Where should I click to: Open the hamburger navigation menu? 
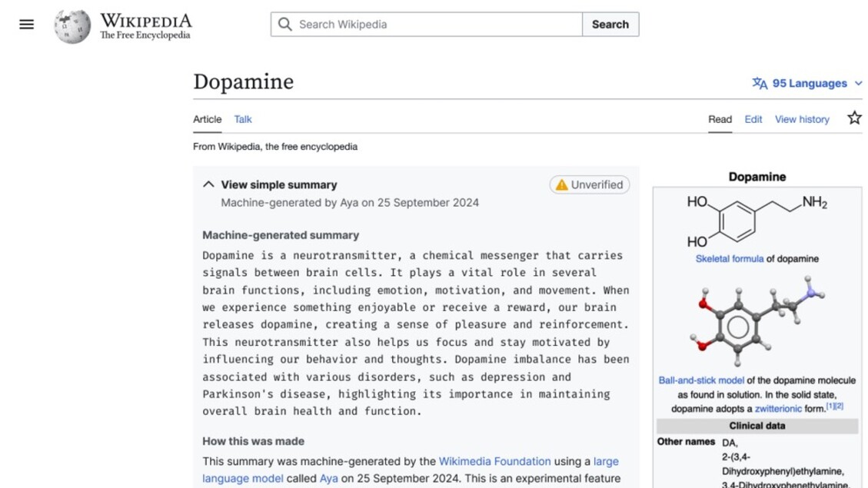[25, 24]
